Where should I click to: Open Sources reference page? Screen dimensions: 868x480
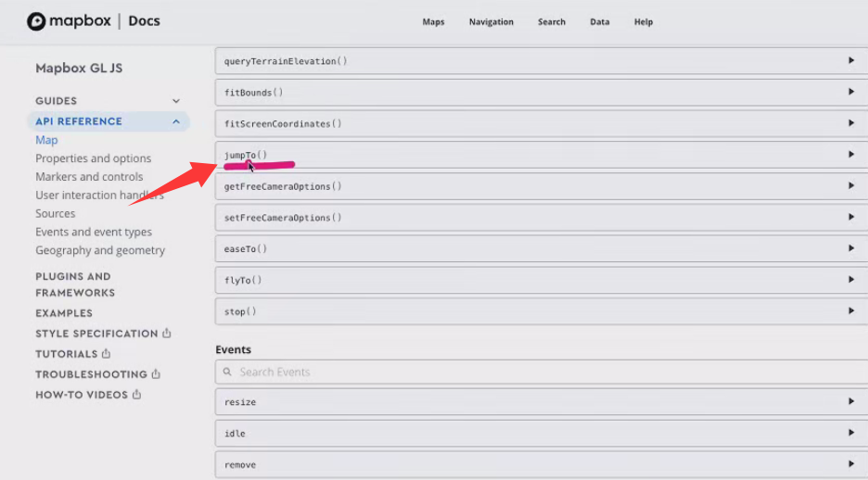pos(56,213)
